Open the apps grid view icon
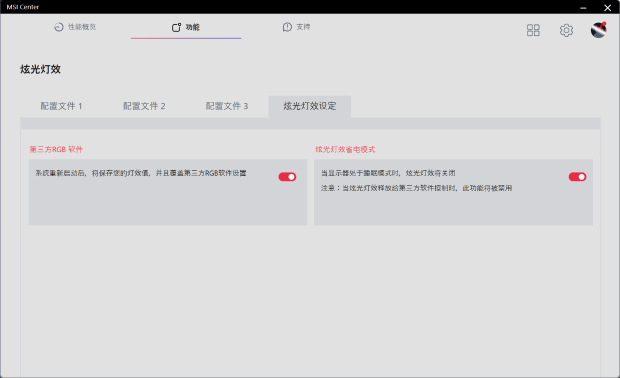The width and height of the screenshot is (620, 378). pos(533,30)
